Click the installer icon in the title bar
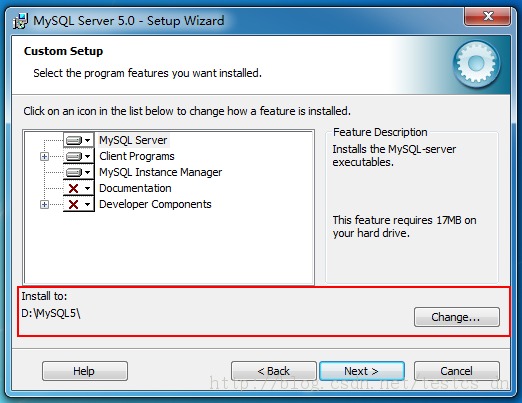 [x=20, y=21]
